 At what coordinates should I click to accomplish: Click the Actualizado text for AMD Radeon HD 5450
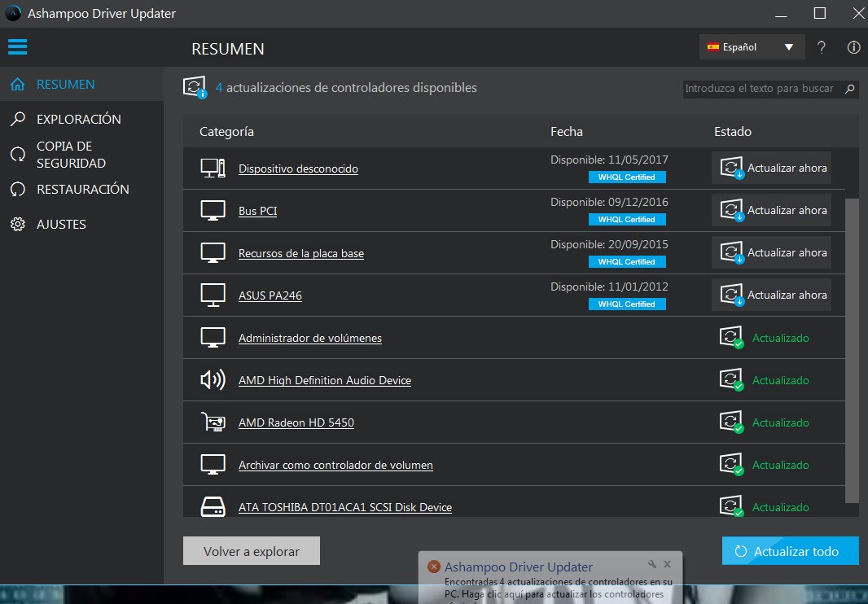click(781, 423)
